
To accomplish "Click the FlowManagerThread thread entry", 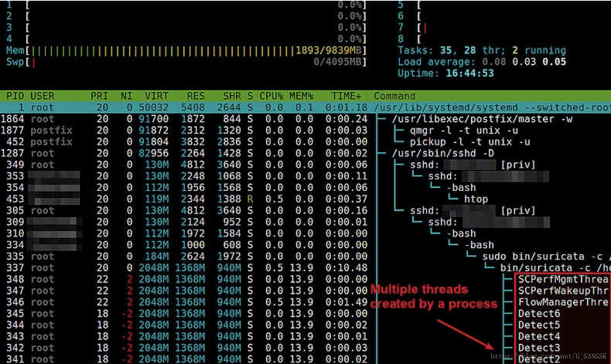I will [x=563, y=302].
